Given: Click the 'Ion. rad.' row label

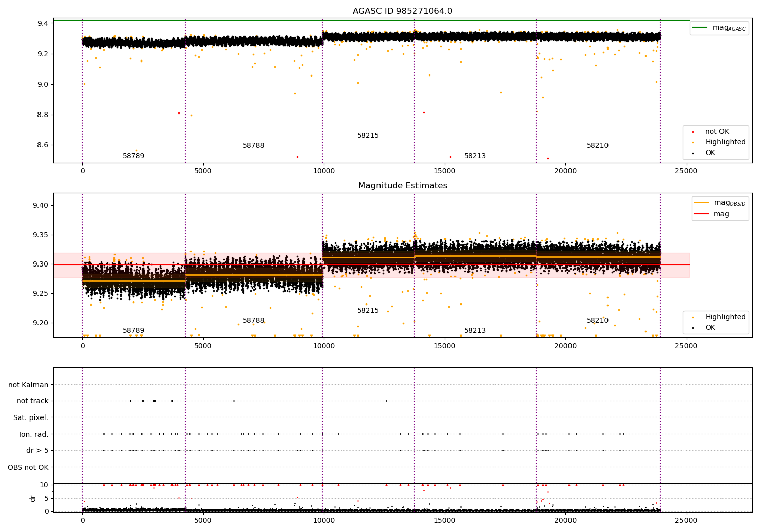Looking at the screenshot, I should point(34,434).
